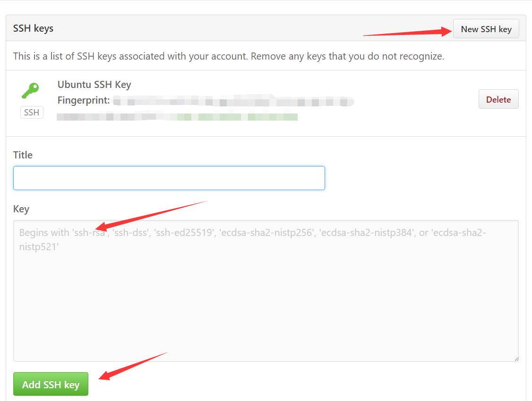The image size is (532, 401).
Task: Click the Fingerprint label text
Action: [x=84, y=100]
